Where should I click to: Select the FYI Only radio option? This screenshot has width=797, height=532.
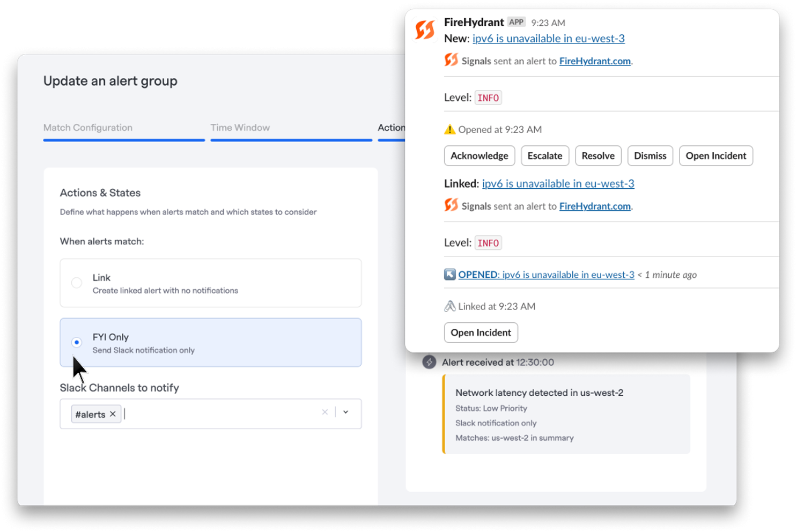(77, 342)
